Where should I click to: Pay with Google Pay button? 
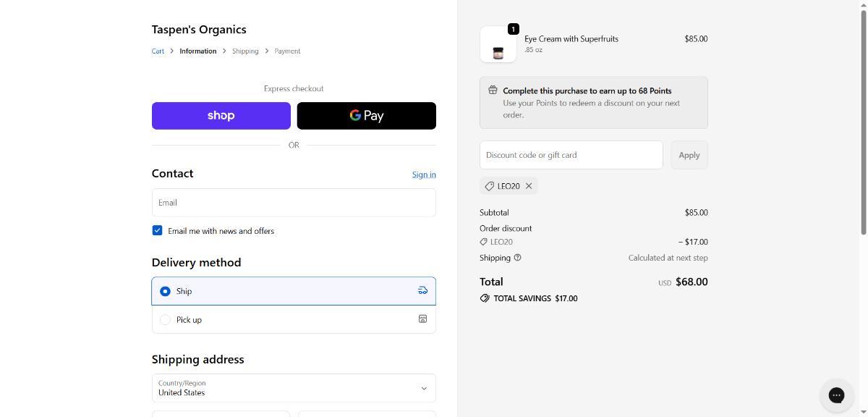click(367, 116)
